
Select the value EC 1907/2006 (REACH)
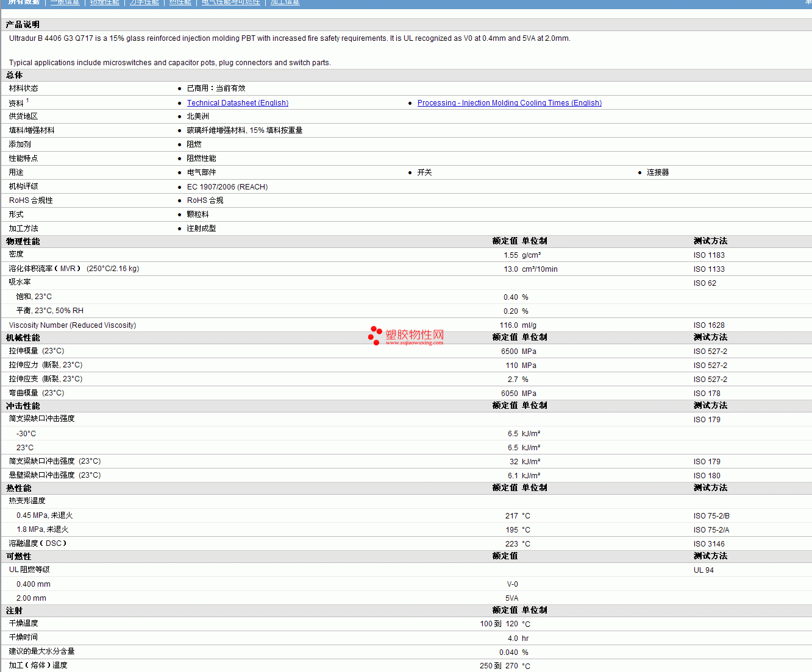point(227,187)
